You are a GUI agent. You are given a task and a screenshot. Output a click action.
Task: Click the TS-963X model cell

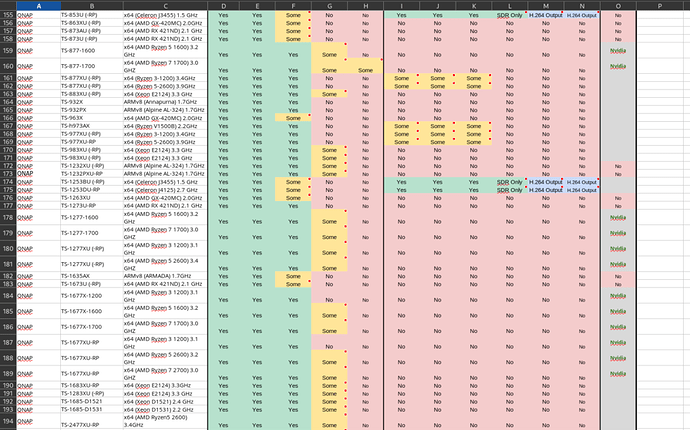tap(92, 118)
